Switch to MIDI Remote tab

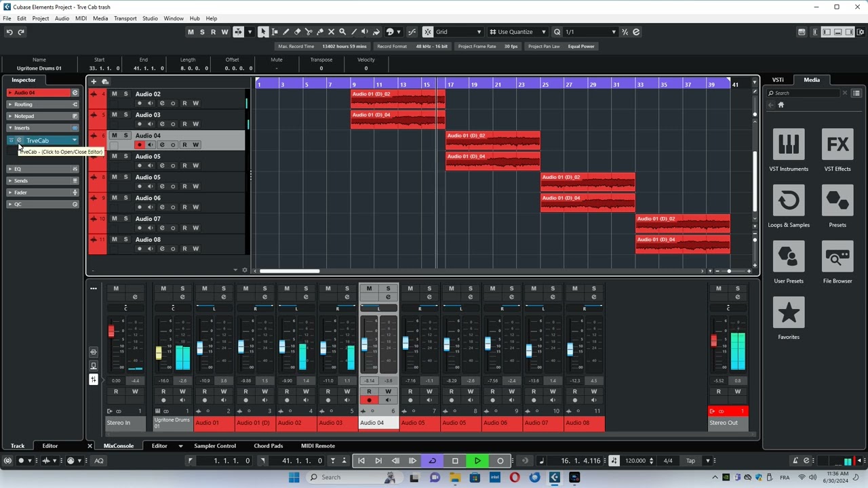tap(318, 446)
